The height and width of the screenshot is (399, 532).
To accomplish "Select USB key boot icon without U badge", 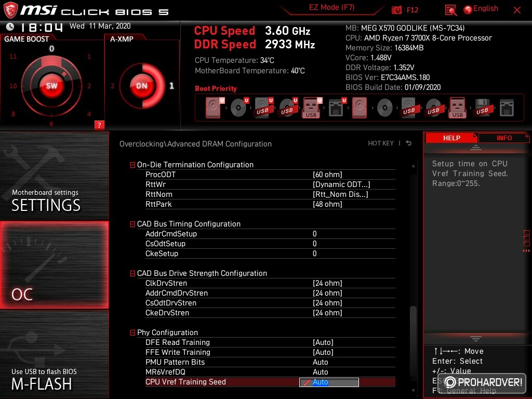I will coord(458,108).
